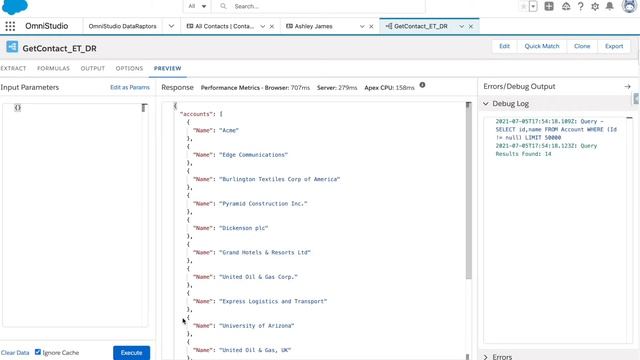Viewport: 640px width, 360px height.
Task: Click the Export button
Action: pos(614,46)
